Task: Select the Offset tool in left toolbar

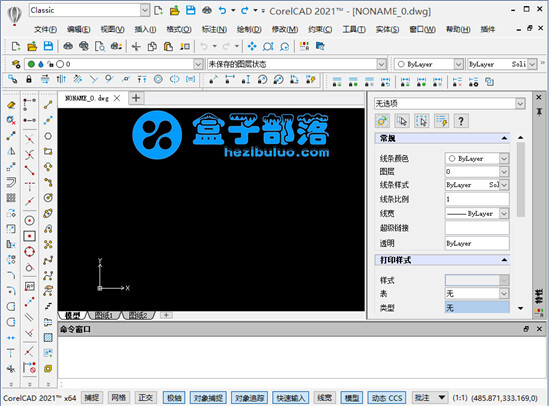Action: pos(11,182)
